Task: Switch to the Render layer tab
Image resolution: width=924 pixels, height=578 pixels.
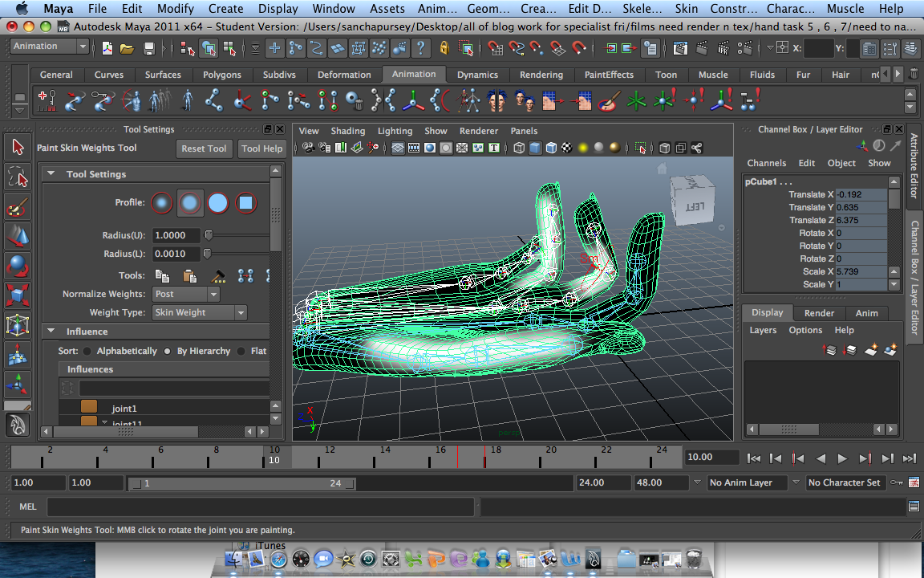Action: pyautogui.click(x=819, y=313)
